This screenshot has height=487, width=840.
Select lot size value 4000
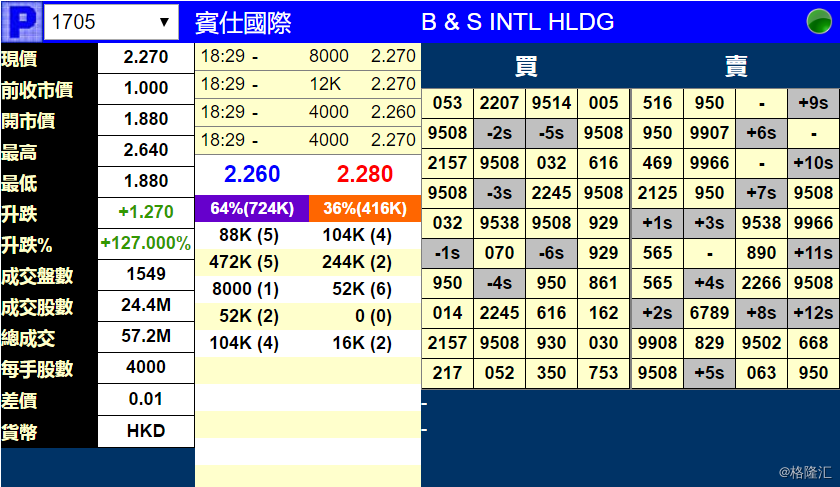(x=146, y=367)
